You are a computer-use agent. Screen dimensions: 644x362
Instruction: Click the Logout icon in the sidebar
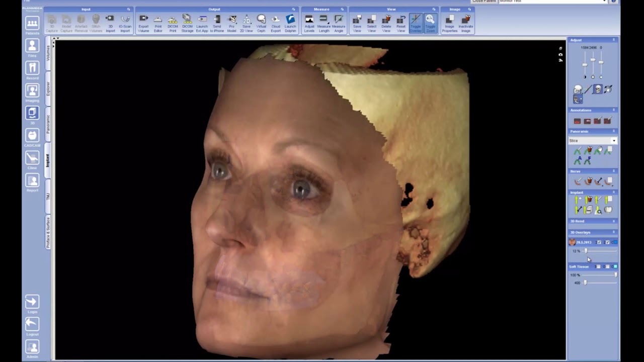point(32,323)
